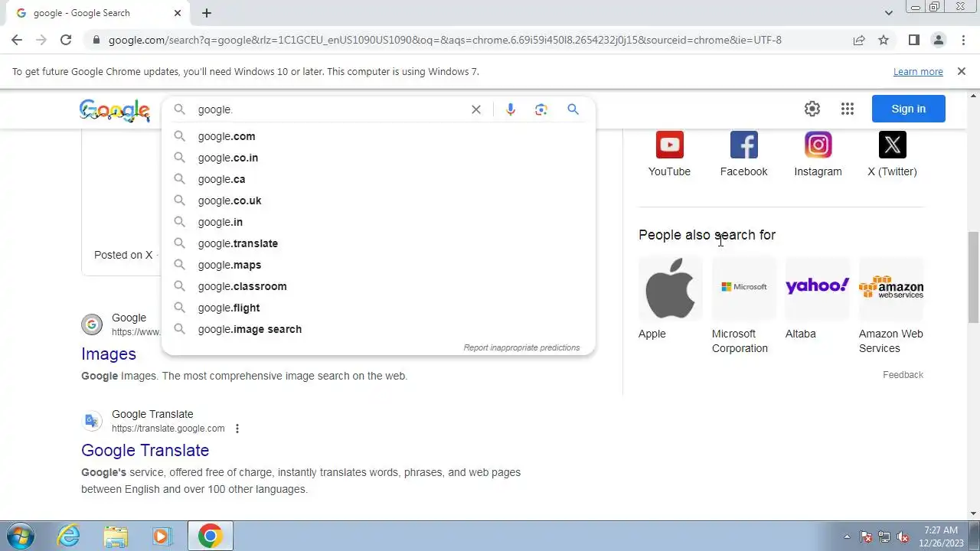Close the google - Google Search tab
The image size is (980, 551).
pyautogui.click(x=178, y=13)
